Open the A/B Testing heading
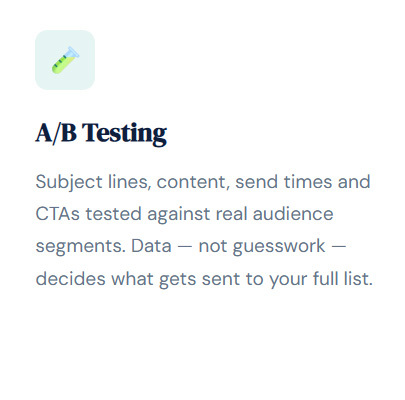This screenshot has height=400, width=405. pos(101,133)
